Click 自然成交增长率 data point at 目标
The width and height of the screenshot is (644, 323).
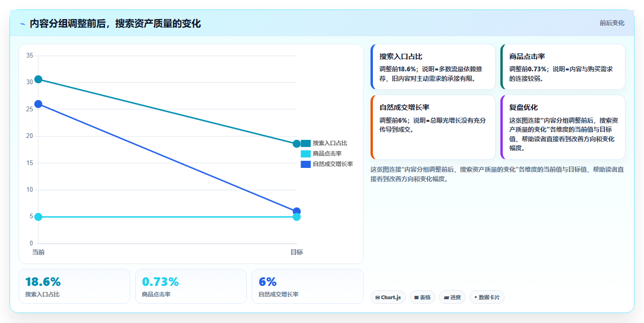point(297,211)
